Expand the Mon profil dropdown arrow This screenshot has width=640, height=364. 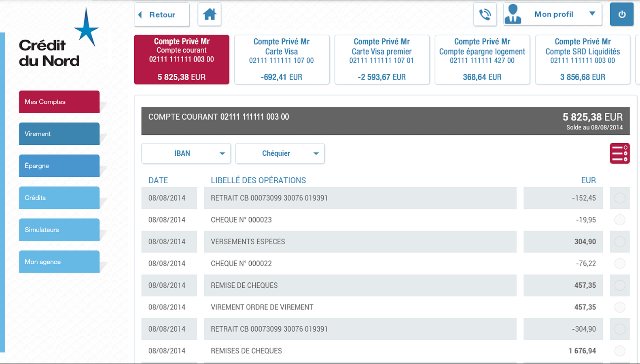pyautogui.click(x=592, y=14)
